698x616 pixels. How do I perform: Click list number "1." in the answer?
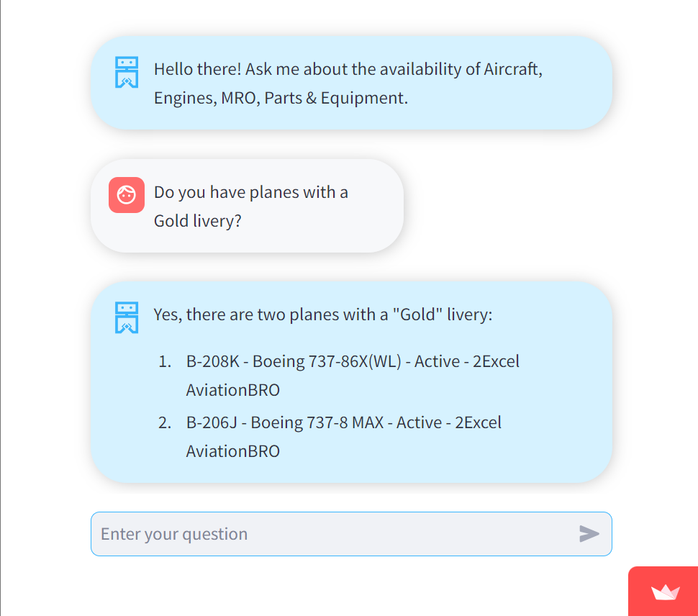point(165,361)
